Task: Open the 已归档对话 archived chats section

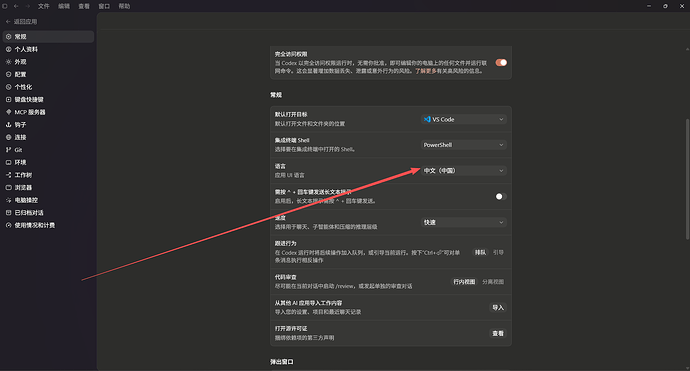Action: pos(48,213)
